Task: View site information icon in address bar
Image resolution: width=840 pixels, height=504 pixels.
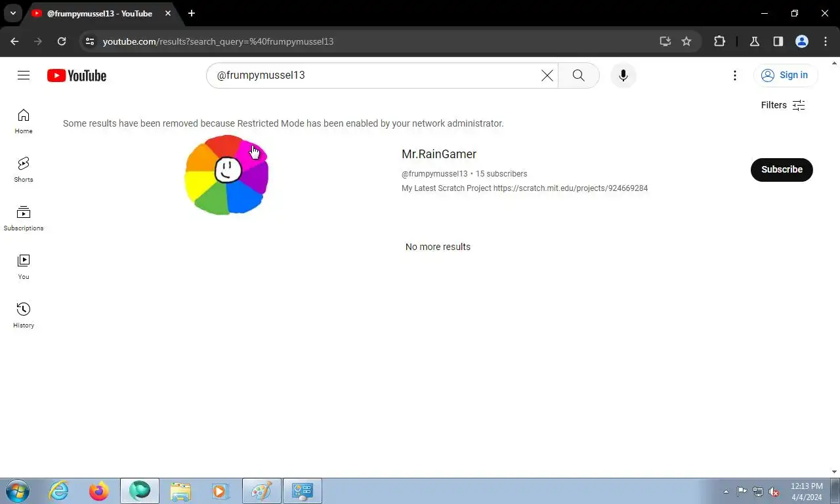Action: coord(90,41)
